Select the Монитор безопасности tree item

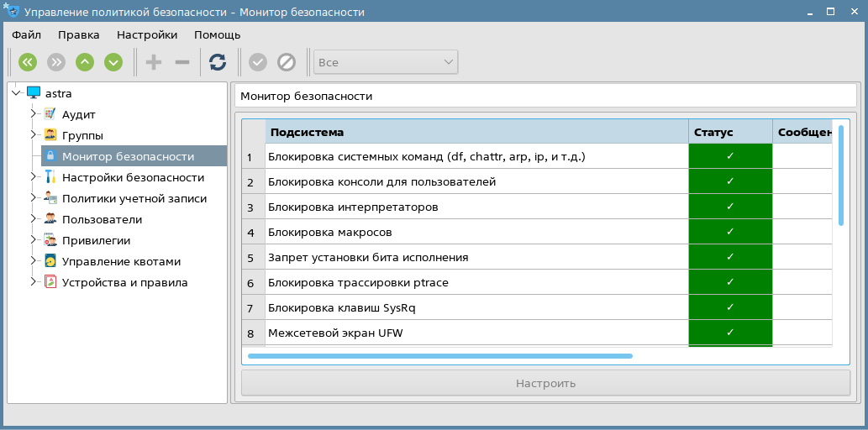pos(134,156)
